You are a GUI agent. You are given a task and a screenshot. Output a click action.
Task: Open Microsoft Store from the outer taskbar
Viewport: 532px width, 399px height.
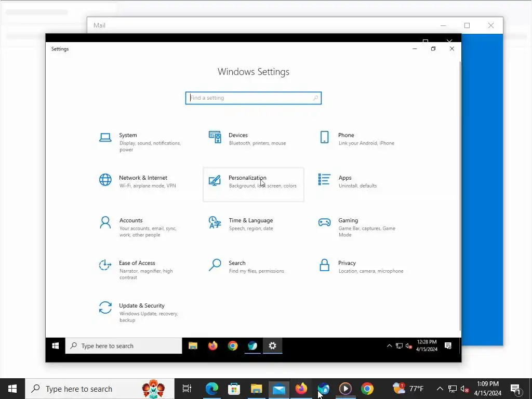[x=234, y=389]
